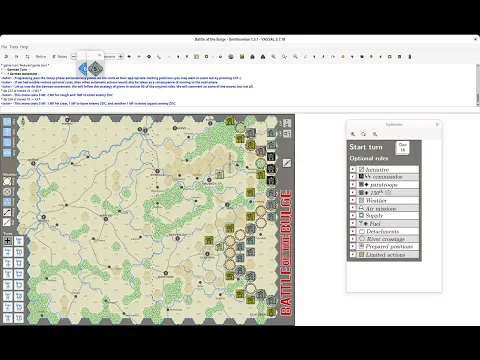Toggle the Limited actions rule checkbox
Viewport: 480px width, 360px height.
[353, 254]
